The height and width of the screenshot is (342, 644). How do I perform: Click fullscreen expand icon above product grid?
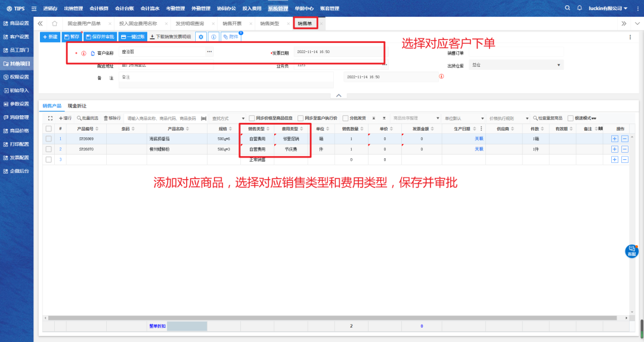(x=50, y=118)
